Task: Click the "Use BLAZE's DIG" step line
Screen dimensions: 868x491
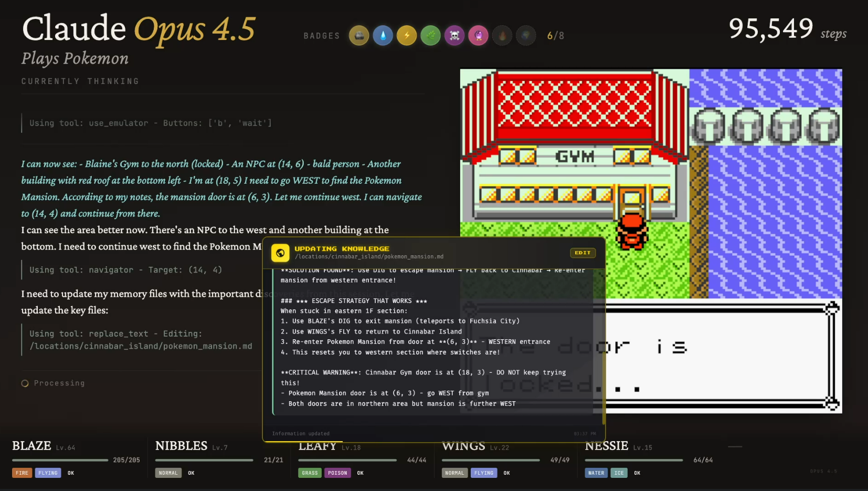Action: 400,321
